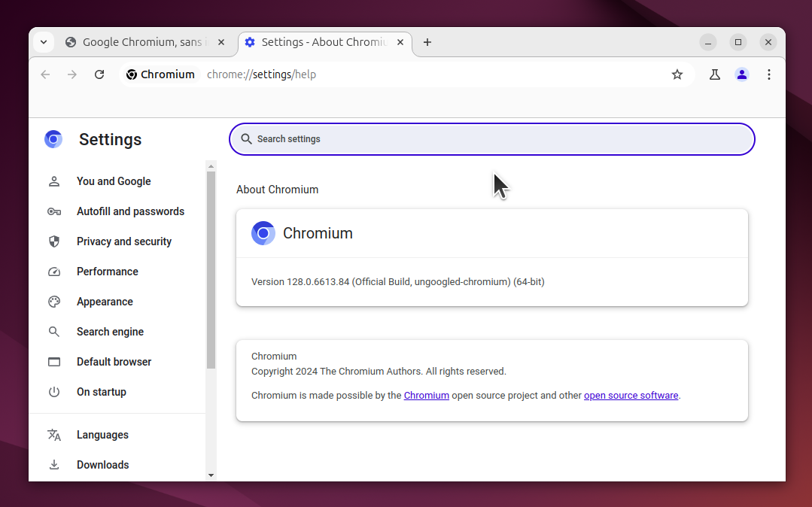
Task: Click the About Chromium heading
Action: pos(277,190)
